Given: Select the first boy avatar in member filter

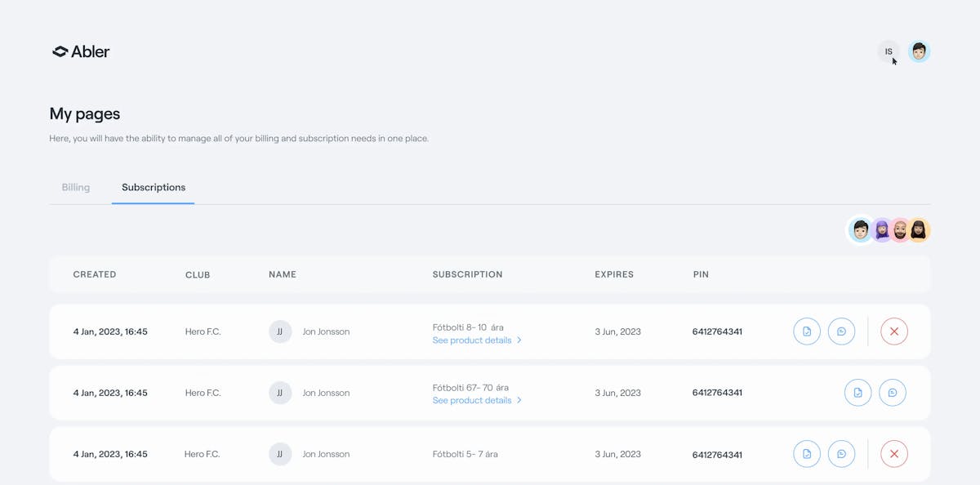Looking at the screenshot, I should tap(861, 230).
